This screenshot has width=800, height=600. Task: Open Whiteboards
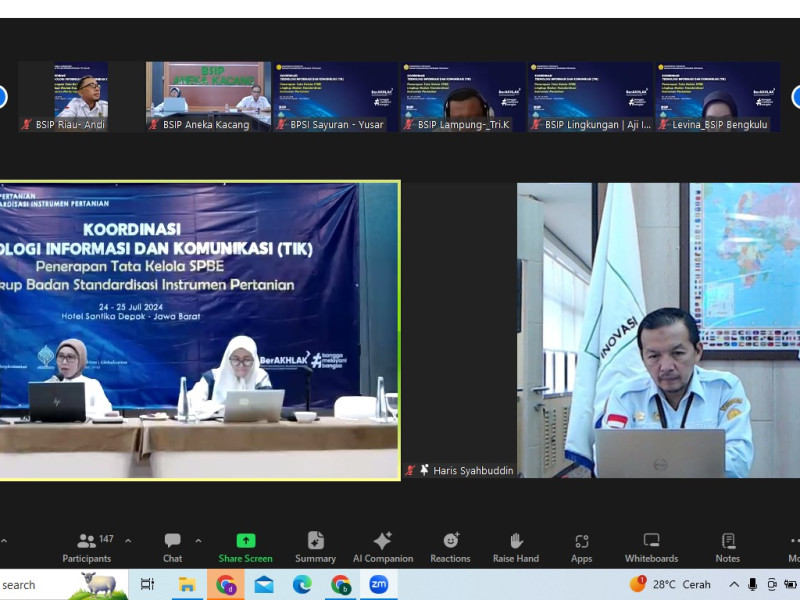point(651,546)
